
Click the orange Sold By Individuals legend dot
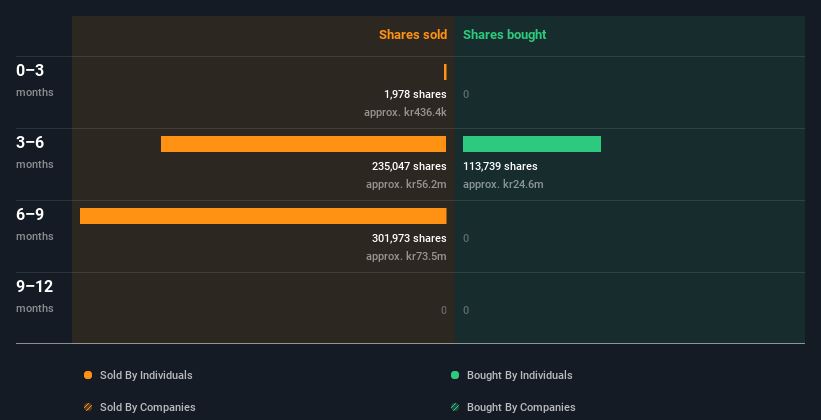click(x=88, y=375)
